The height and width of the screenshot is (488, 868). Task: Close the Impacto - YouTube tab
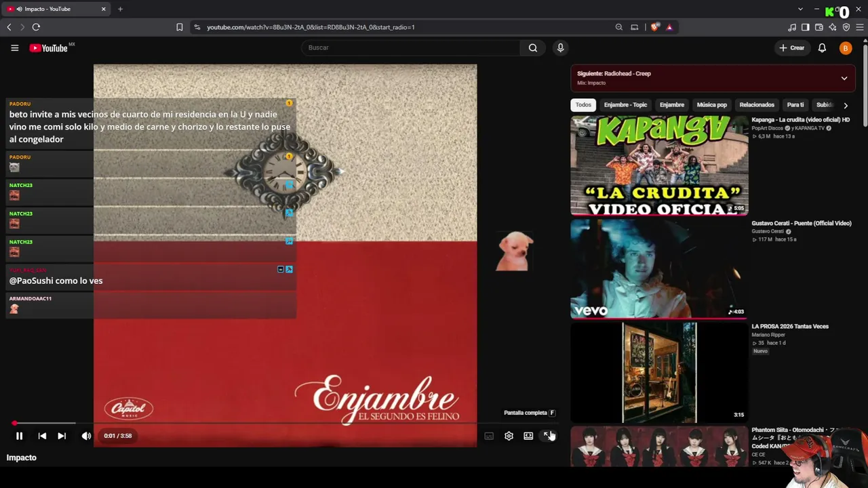click(104, 9)
